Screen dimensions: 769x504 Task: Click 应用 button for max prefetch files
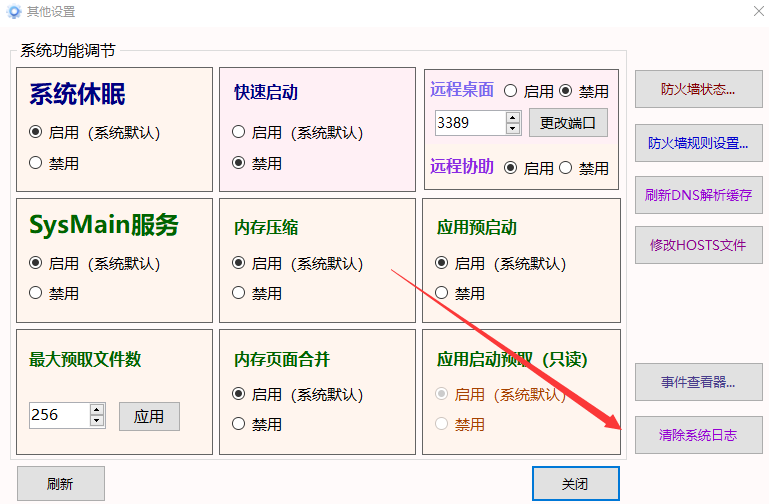coord(149,416)
